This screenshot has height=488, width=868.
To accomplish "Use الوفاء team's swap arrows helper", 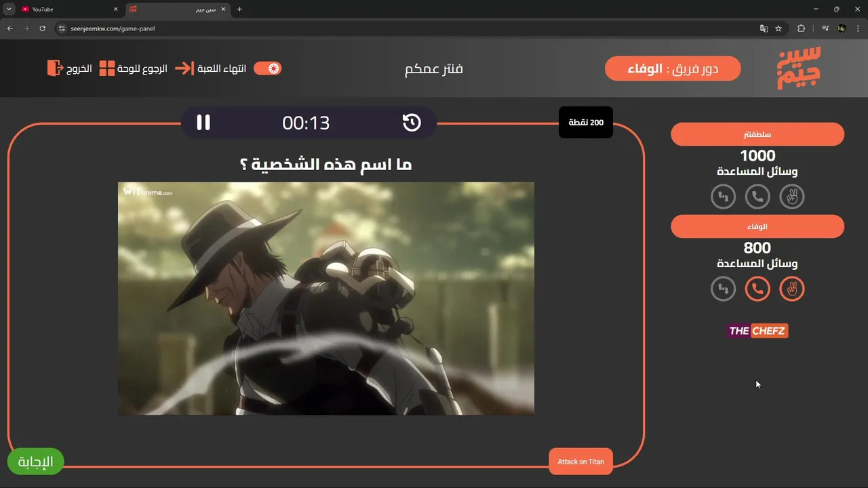I will click(x=724, y=289).
